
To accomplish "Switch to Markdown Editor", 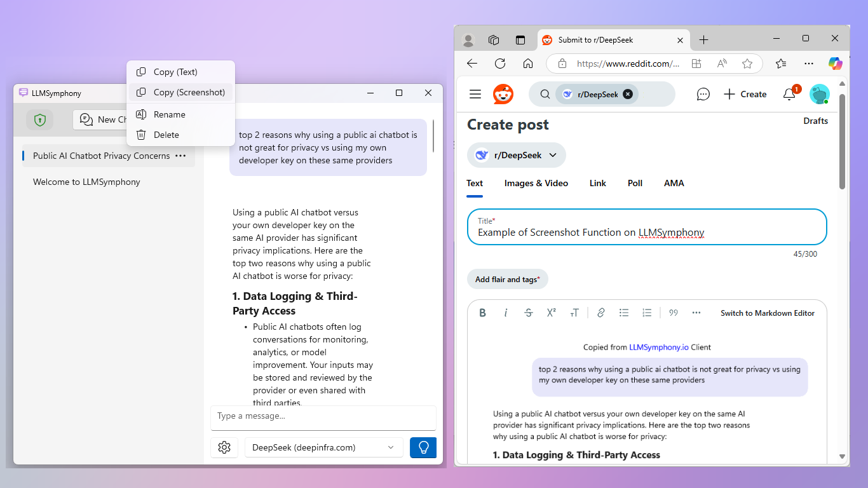I will [x=768, y=313].
